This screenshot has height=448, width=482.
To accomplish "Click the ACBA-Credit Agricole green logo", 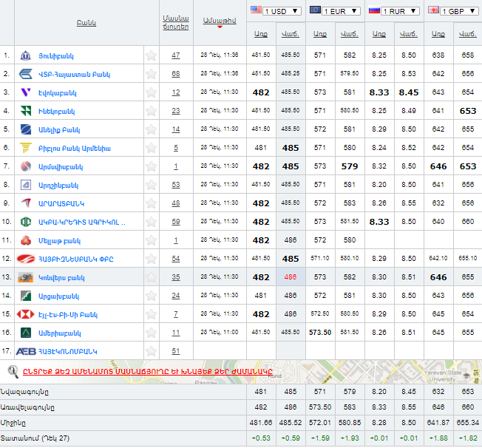I will point(26,222).
